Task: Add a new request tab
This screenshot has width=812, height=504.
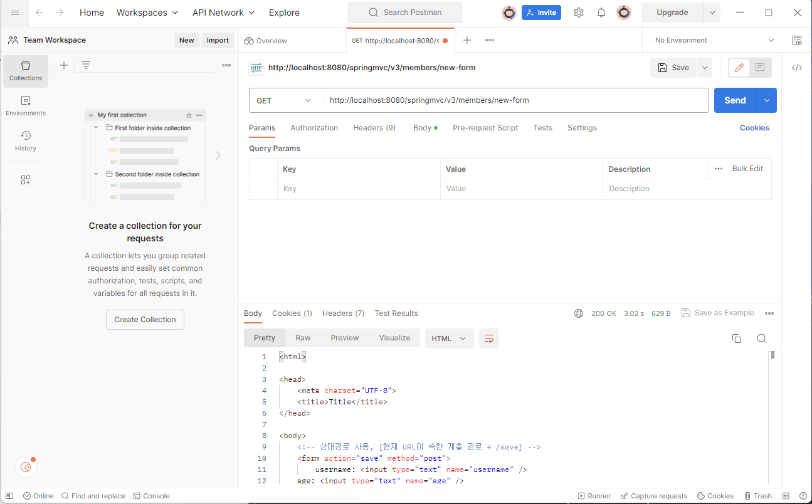Action: click(x=467, y=40)
